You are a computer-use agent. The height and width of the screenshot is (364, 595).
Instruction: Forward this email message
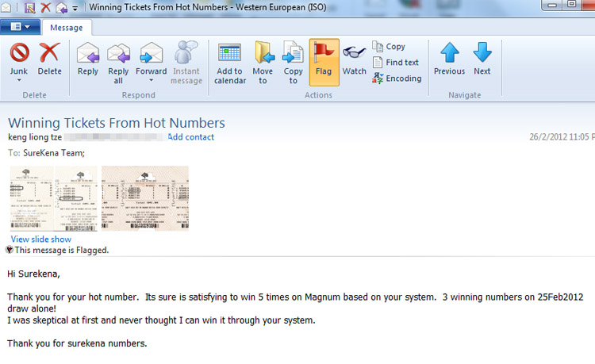[x=151, y=55]
